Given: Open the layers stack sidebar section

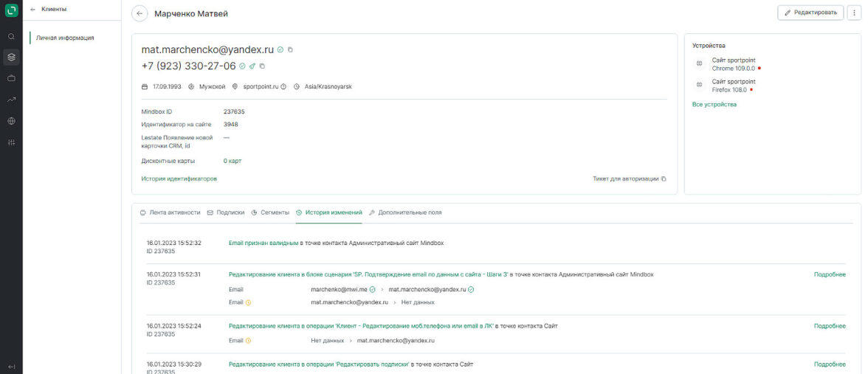Looking at the screenshot, I should tap(11, 57).
